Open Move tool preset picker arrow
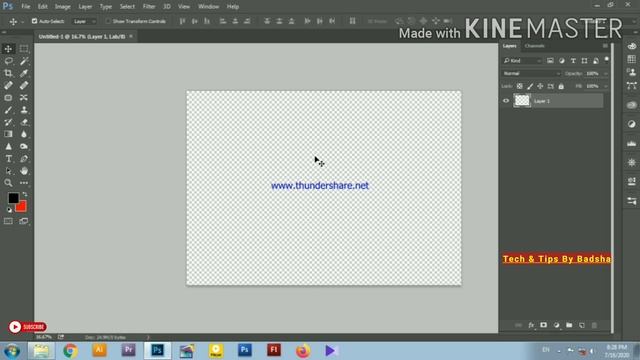Viewport: 640px width, 360px height. click(x=22, y=22)
